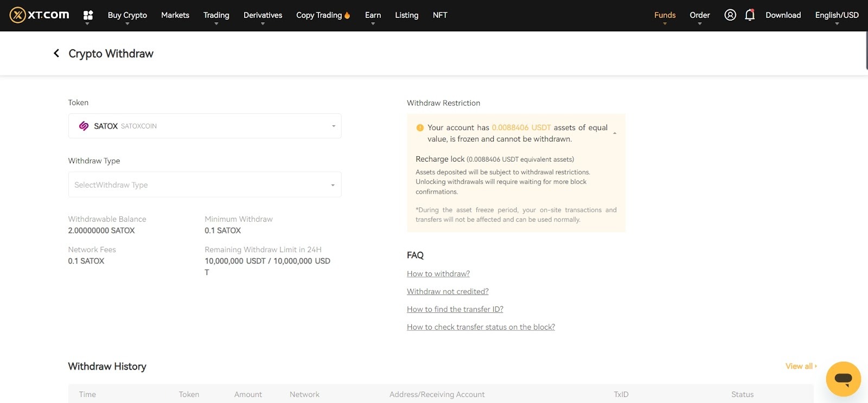868x403 pixels.
Task: Open the Derivatives menu
Action: pyautogui.click(x=263, y=15)
